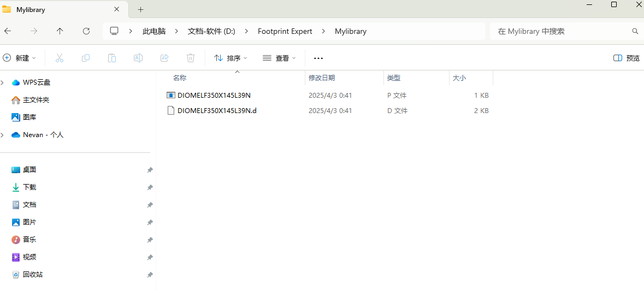Select the D 文件 type cell
Screen dimensions: 644x290
coord(397,110)
